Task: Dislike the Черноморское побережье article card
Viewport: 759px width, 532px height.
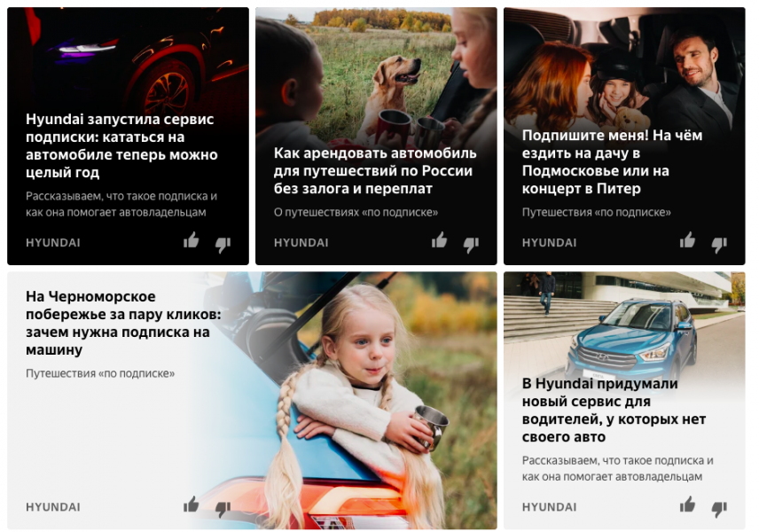Action: pyautogui.click(x=223, y=509)
